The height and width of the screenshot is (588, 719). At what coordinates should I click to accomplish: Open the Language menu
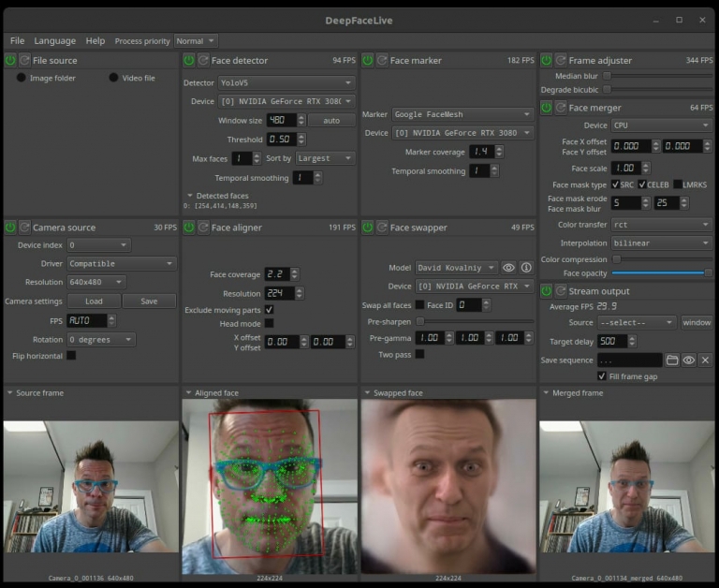pyautogui.click(x=54, y=41)
